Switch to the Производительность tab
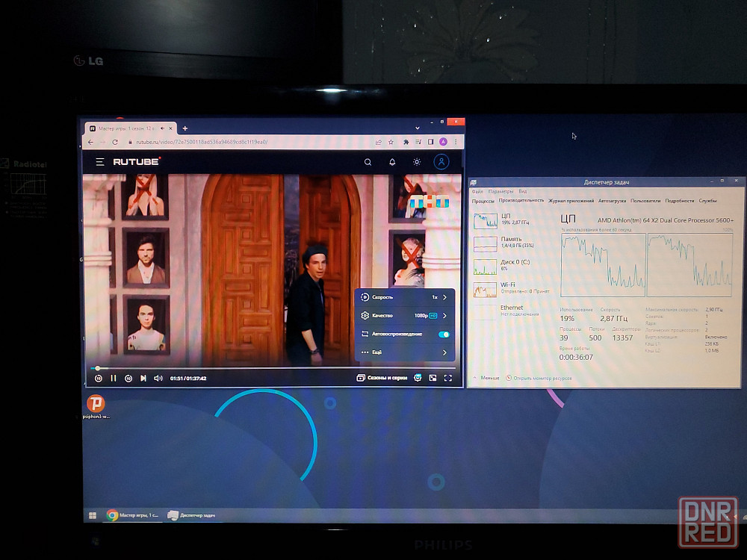Viewport: 747px width, 560px height. pyautogui.click(x=521, y=200)
